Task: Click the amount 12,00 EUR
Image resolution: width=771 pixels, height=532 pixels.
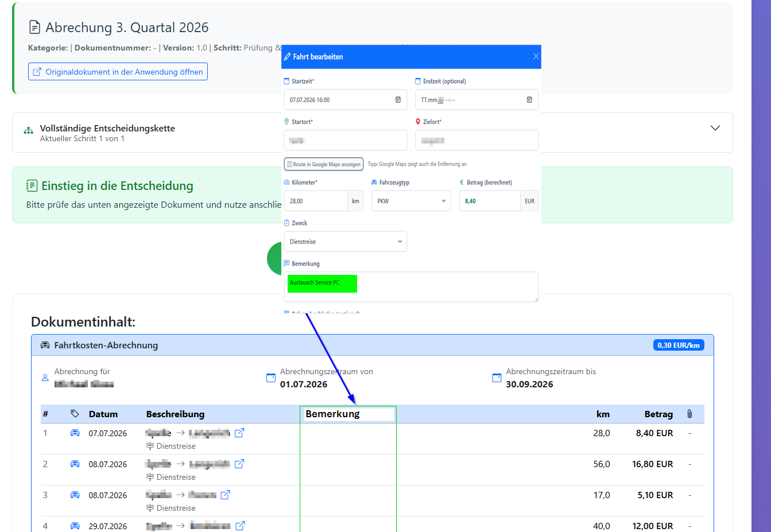Action: pos(653,526)
